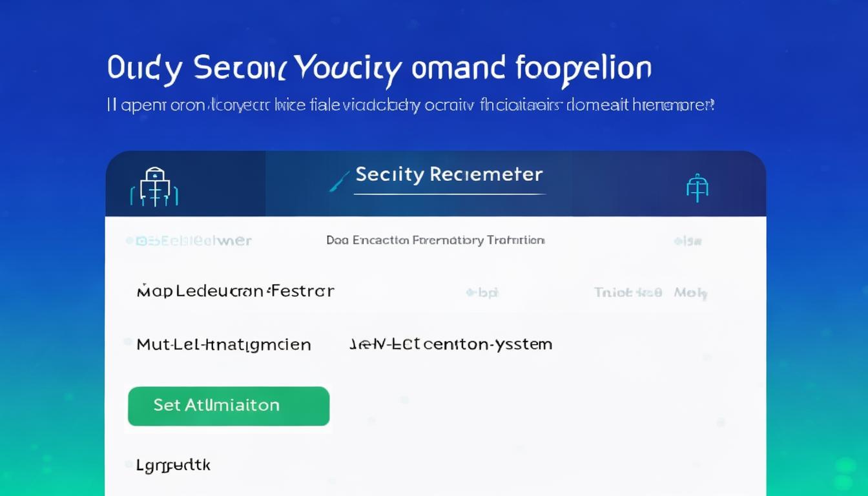Click the underline bar beneath Seciity Reciemeter
Screen dimensions: 868x496
pos(450,194)
